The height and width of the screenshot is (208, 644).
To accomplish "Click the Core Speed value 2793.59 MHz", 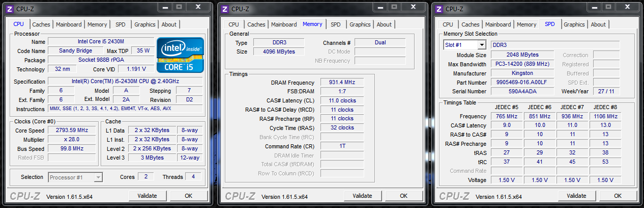I will point(71,131).
